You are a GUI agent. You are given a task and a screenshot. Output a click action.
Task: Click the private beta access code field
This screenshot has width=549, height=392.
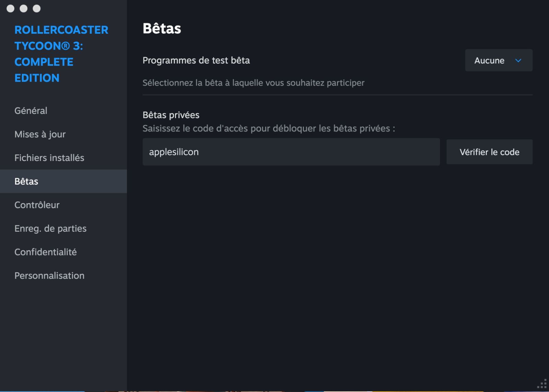point(291,152)
